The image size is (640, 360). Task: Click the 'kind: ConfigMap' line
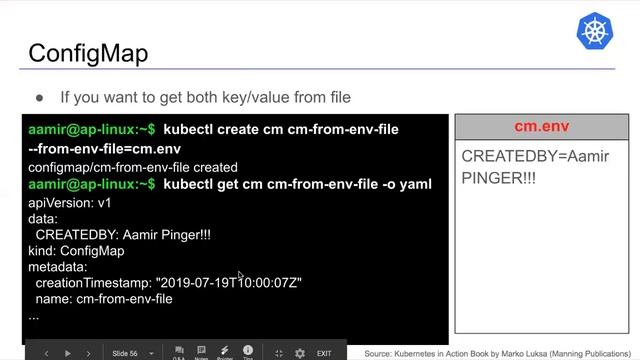tap(76, 251)
